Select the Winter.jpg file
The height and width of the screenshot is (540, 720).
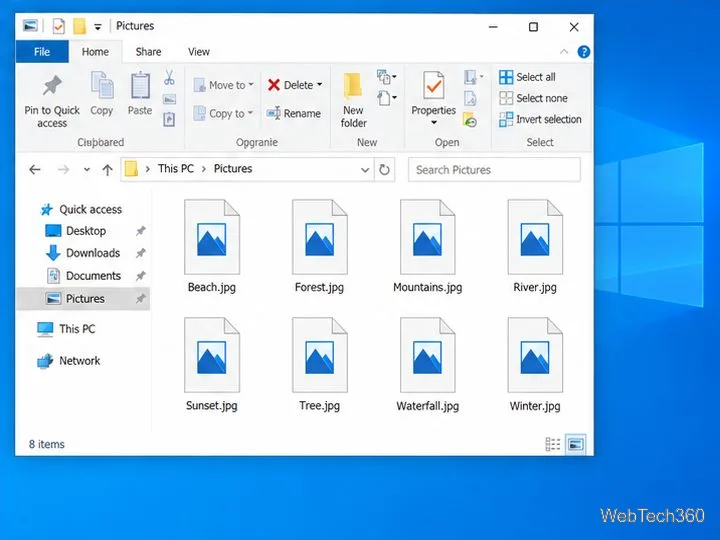click(x=535, y=365)
